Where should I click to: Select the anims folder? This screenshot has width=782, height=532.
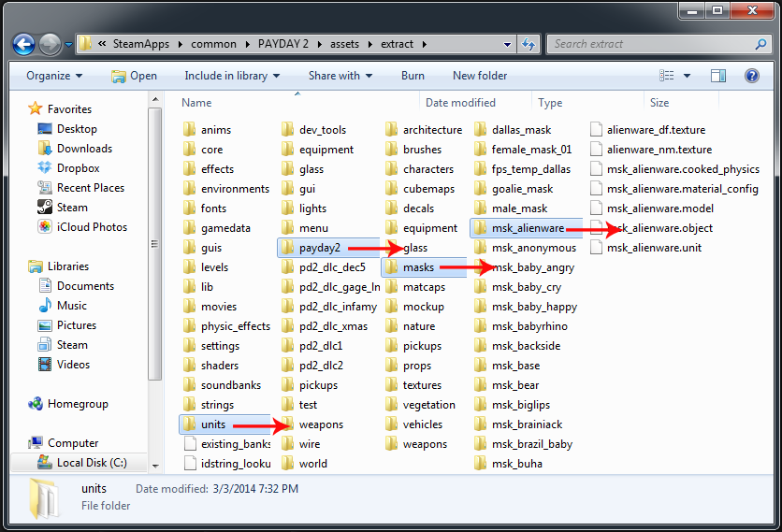pos(207,130)
